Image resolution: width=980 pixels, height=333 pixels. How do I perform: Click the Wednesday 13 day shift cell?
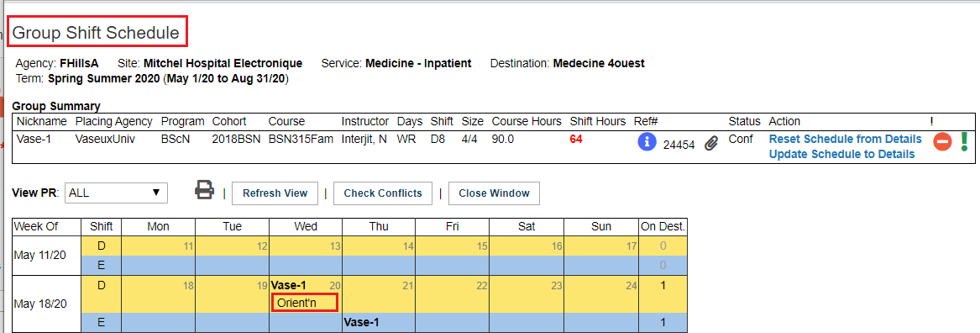tap(306, 246)
